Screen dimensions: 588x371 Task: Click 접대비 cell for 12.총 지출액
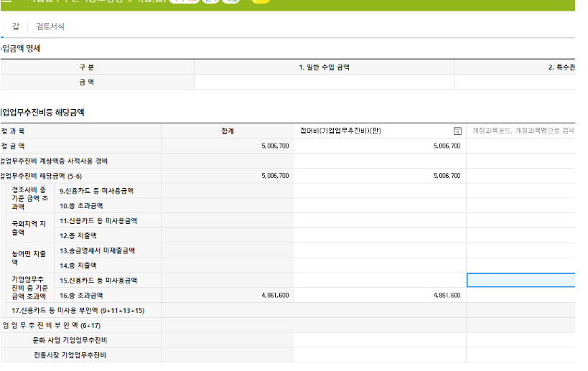380,235
